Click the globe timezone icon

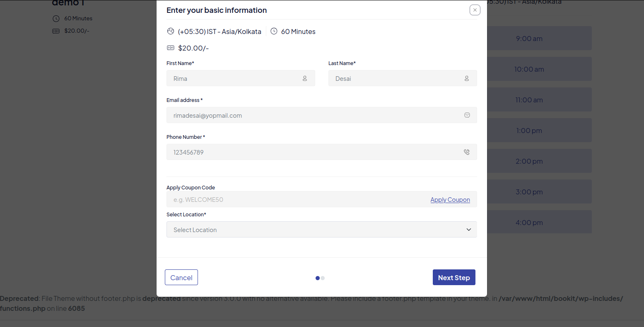tap(171, 31)
